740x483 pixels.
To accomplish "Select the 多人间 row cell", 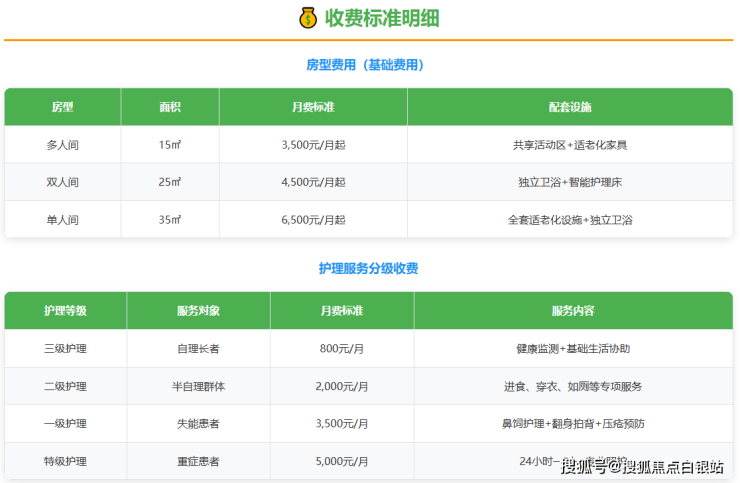I will [x=62, y=145].
